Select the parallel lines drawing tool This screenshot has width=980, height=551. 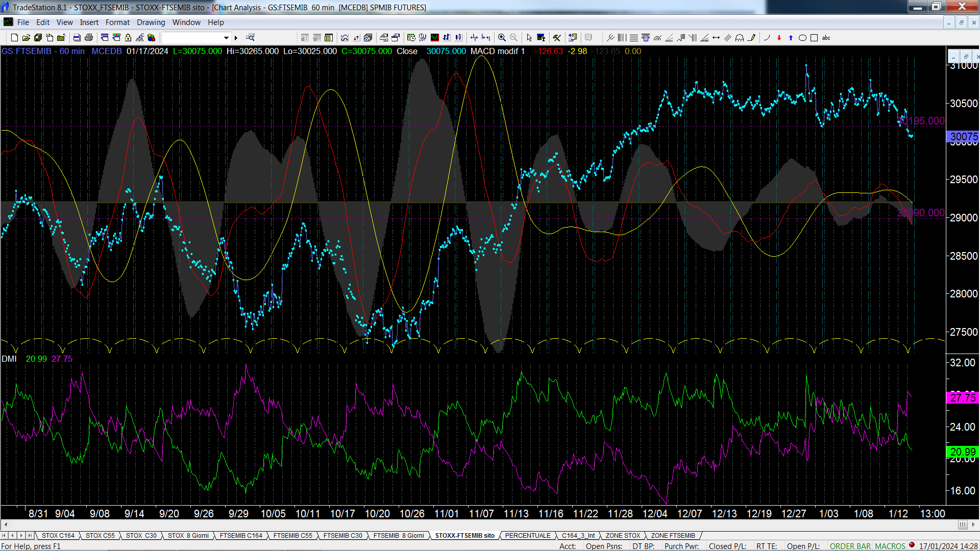point(728,38)
